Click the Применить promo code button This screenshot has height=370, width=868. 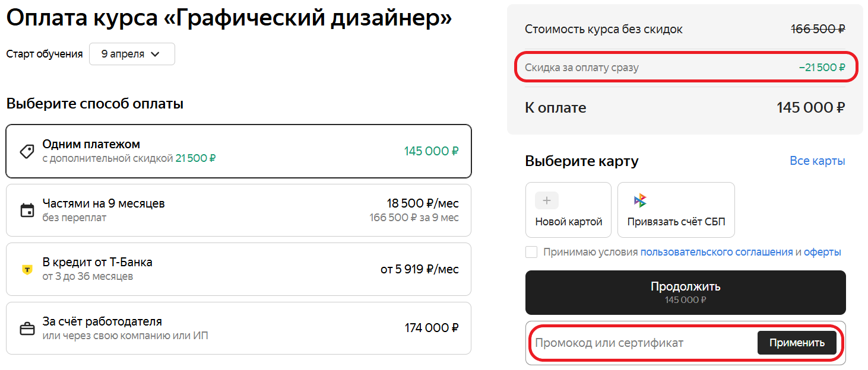tap(797, 343)
